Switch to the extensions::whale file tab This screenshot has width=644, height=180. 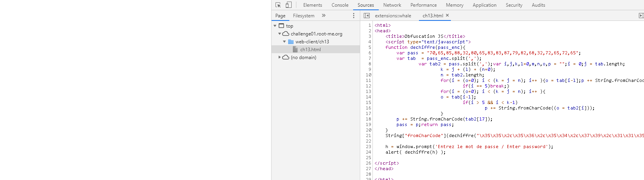click(x=393, y=16)
